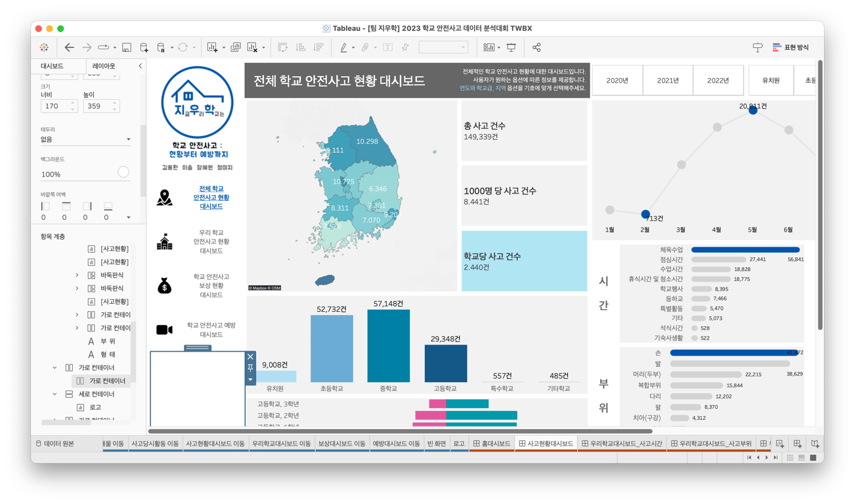Select the 2020년 year filter button

[x=617, y=80]
